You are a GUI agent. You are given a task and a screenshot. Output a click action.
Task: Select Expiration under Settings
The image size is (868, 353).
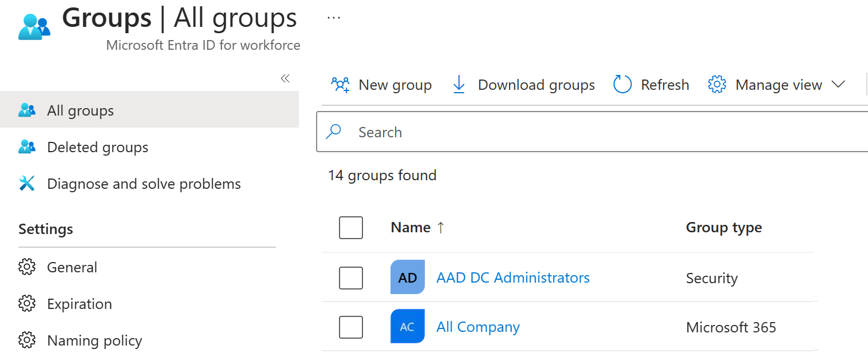79,304
